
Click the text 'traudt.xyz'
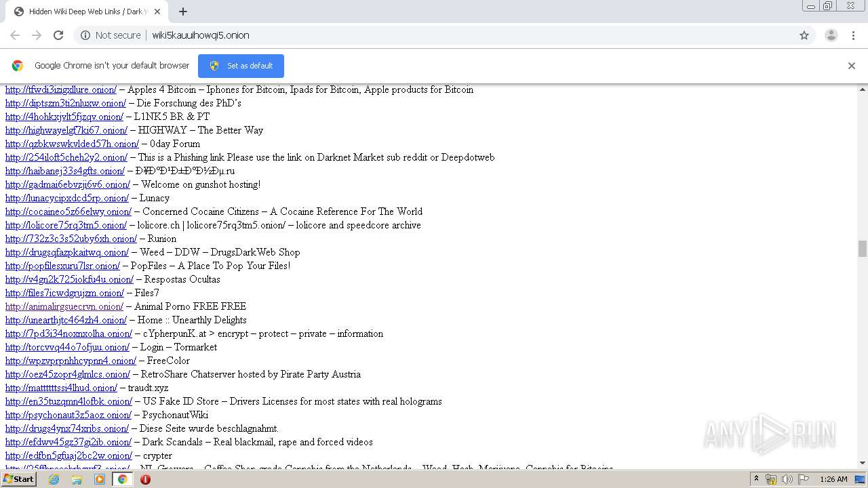point(148,388)
